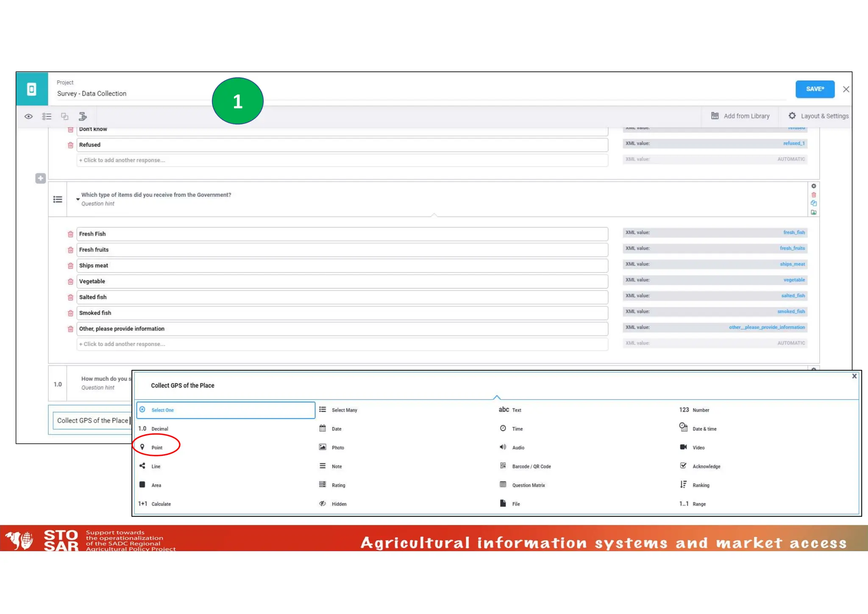The height and width of the screenshot is (614, 868).
Task: Open settings gear for Government items question
Action: pos(813,186)
